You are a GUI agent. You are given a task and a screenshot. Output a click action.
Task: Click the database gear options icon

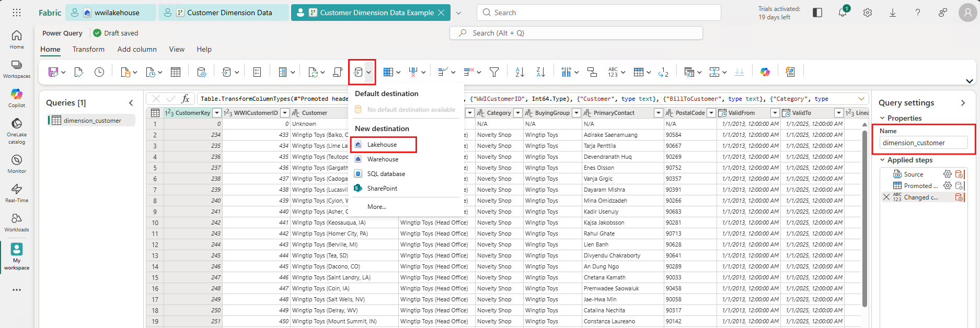(x=202, y=72)
